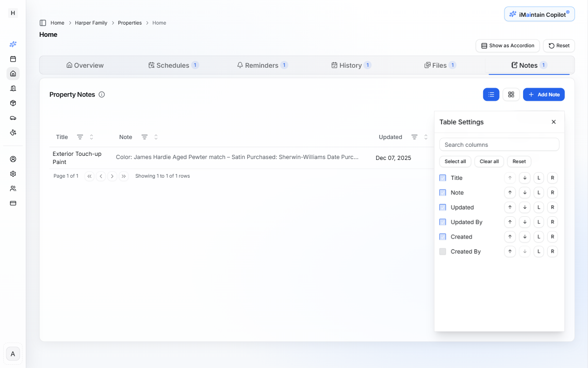This screenshot has width=588, height=368.
Task: Go to next page chevron
Action: pos(112,176)
